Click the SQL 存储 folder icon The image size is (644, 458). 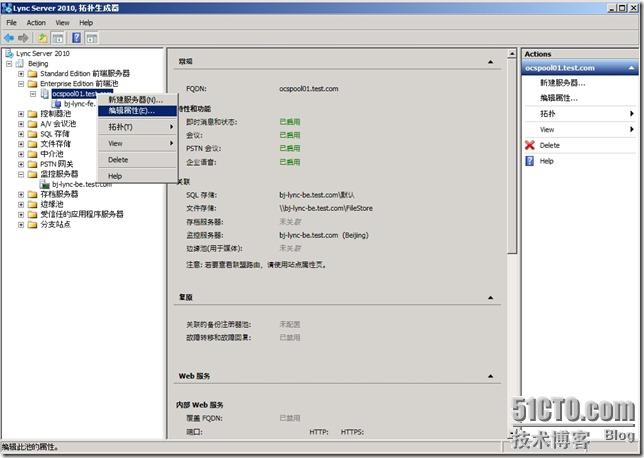[x=32, y=134]
